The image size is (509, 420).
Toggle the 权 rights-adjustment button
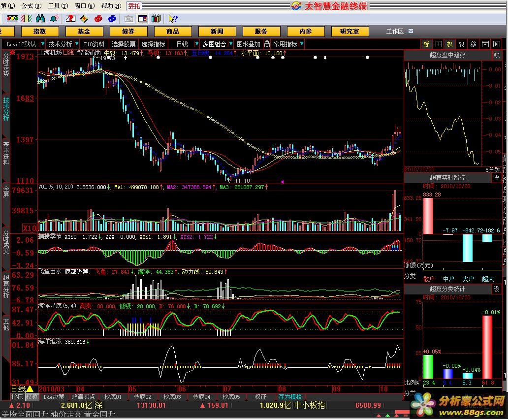pos(449,44)
